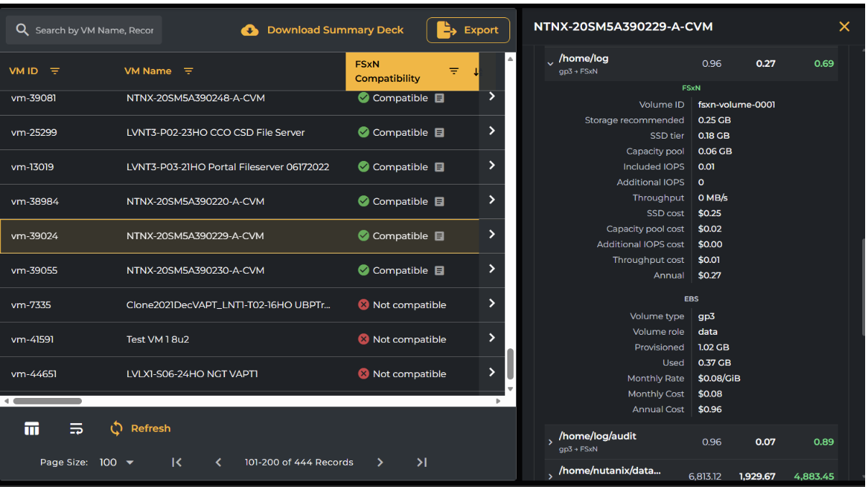Screen dimensions: 868x487
Task: Click the Refresh button
Action: click(140, 429)
